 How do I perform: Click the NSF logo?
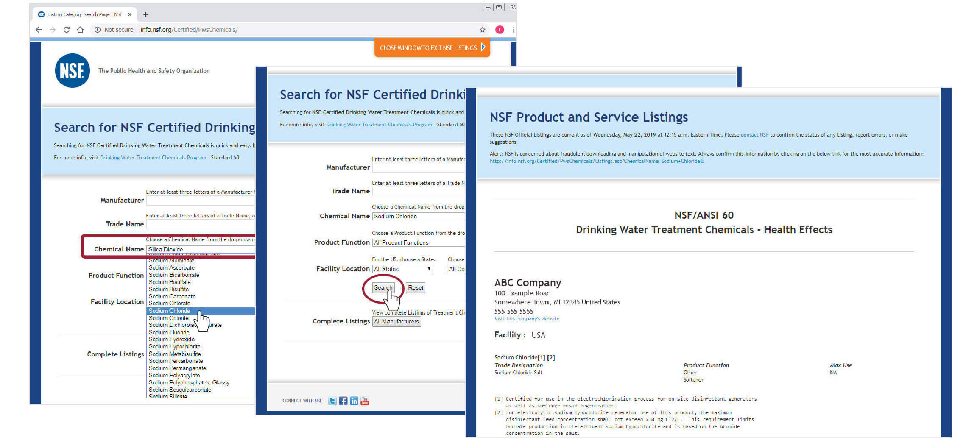point(72,70)
